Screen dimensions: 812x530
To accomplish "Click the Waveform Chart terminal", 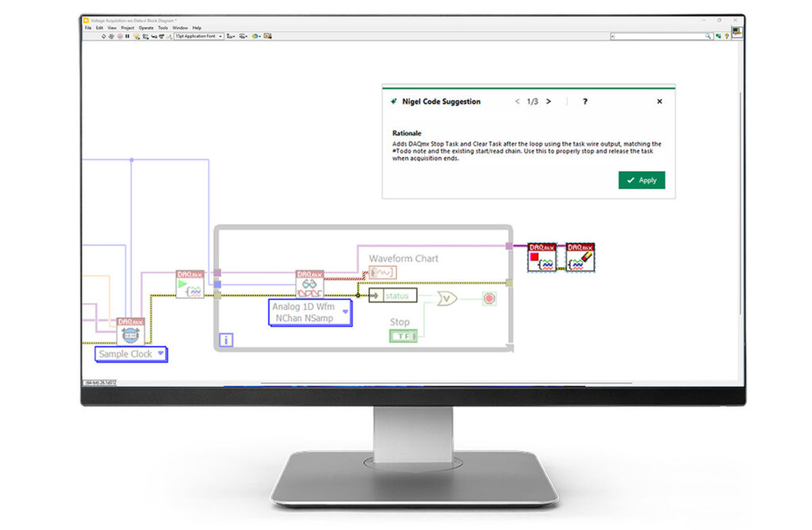I will 382,273.
